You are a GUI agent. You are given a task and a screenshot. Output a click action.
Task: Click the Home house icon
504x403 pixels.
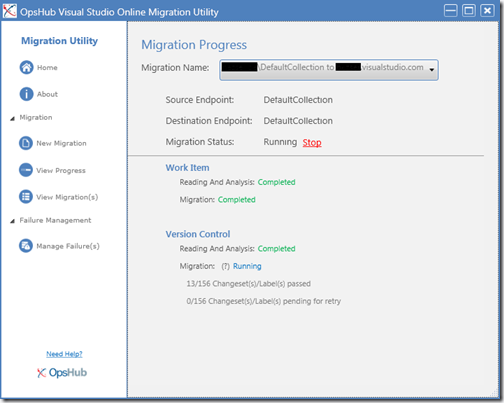26,67
